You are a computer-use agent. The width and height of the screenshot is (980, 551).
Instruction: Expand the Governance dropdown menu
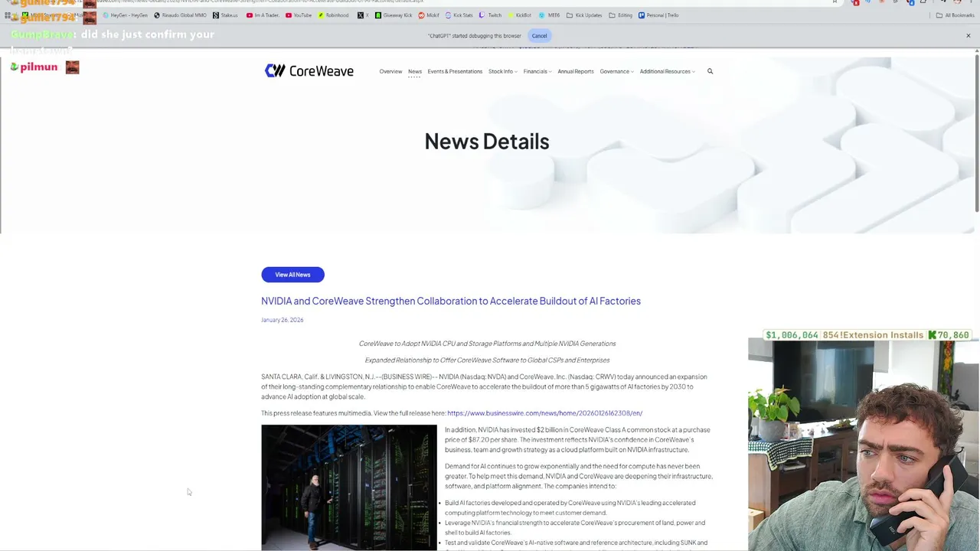(616, 71)
